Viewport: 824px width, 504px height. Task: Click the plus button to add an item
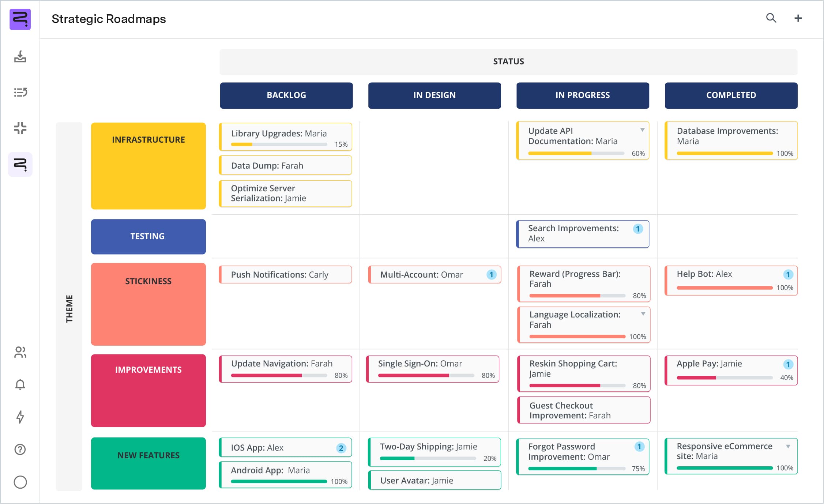(x=798, y=18)
